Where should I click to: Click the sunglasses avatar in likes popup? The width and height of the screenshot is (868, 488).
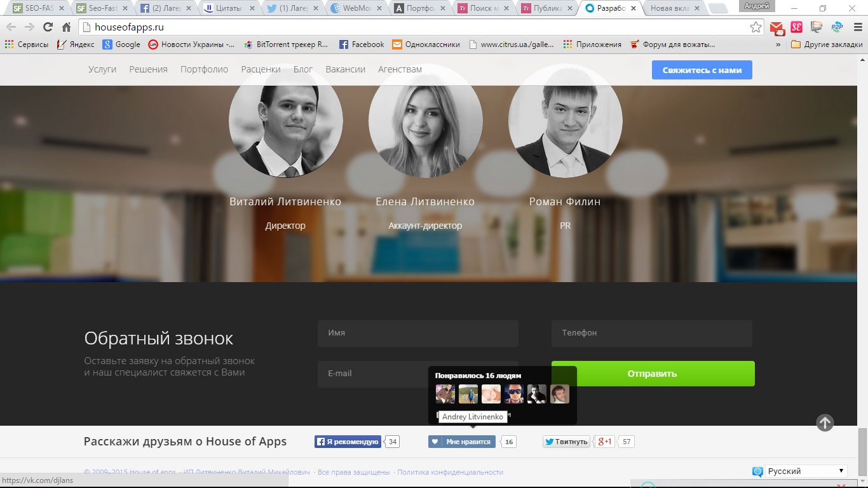coord(514,394)
